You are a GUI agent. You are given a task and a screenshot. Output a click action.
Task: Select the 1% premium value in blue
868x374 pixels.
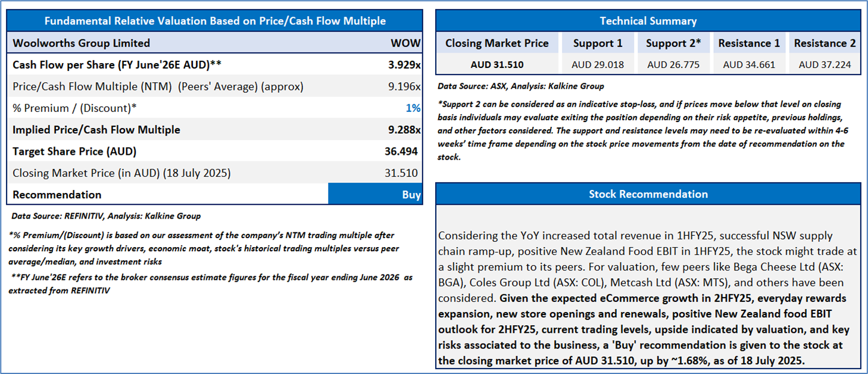click(x=413, y=108)
